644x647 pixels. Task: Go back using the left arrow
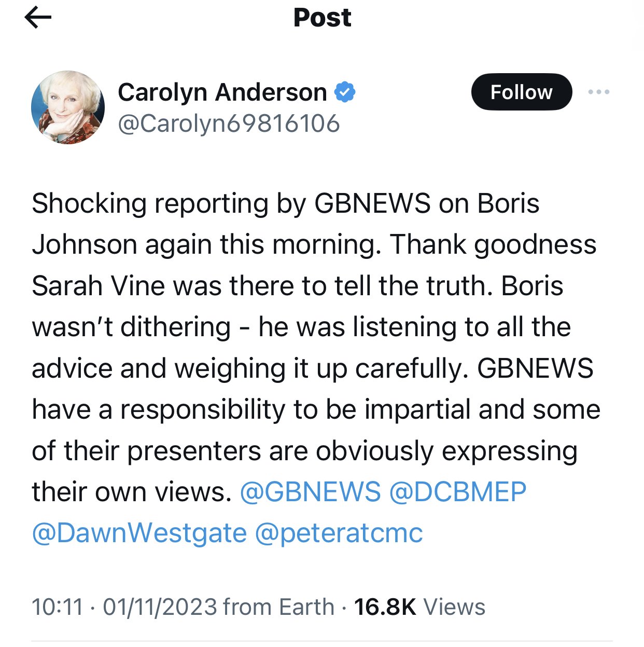click(x=38, y=18)
